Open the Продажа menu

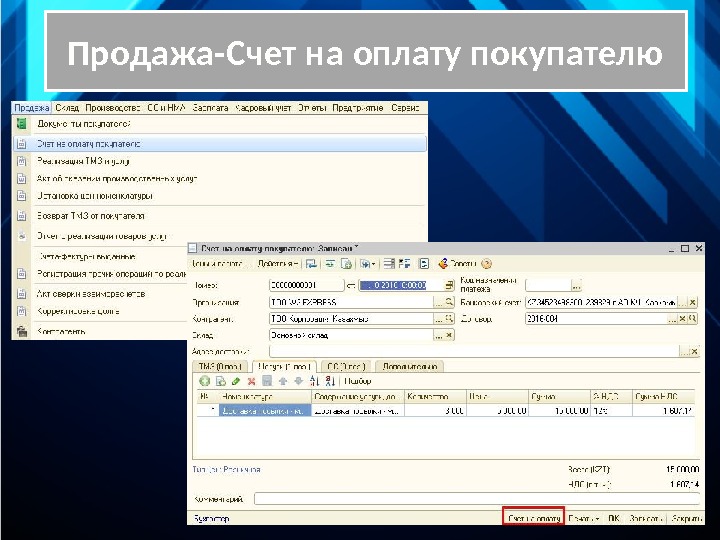(32, 108)
